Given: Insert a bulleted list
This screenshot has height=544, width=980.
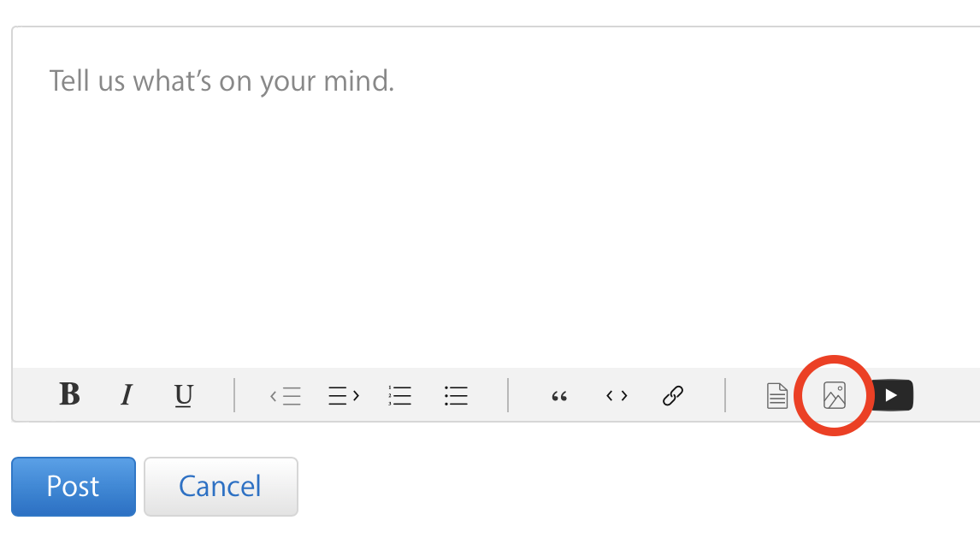Looking at the screenshot, I should pos(456,396).
